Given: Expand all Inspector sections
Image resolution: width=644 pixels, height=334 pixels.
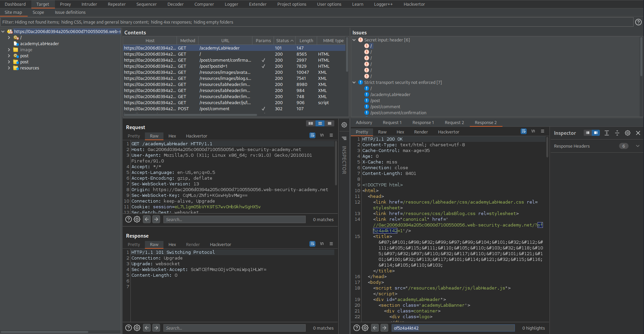Looking at the screenshot, I should (x=607, y=133).
